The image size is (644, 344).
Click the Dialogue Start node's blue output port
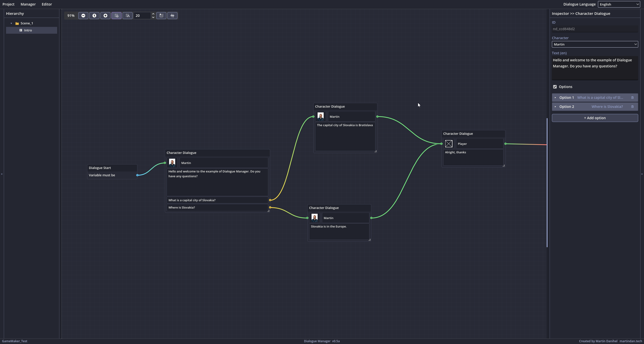137,175
